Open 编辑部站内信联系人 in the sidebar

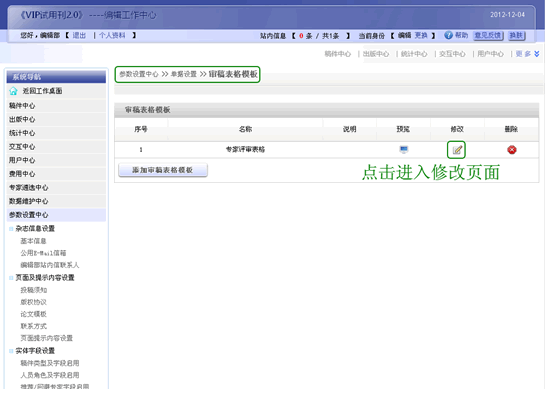50,265
